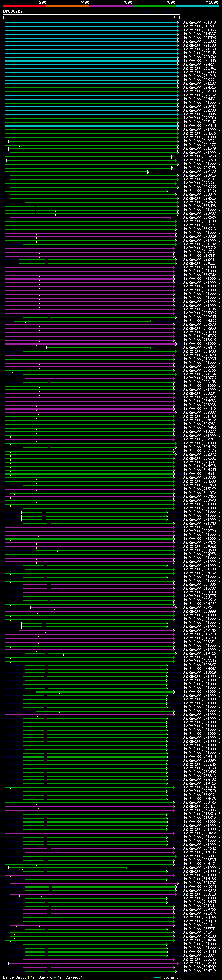This screenshot has width=222, height=980.
Task: Select label UniRef100_B9P4S3
Action: coord(199,172)
